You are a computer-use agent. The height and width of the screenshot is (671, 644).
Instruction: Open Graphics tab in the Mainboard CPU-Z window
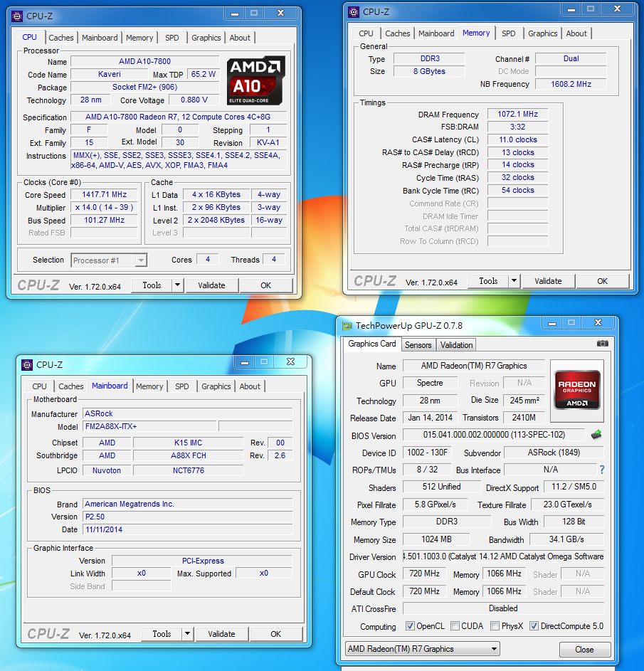pyautogui.click(x=216, y=386)
